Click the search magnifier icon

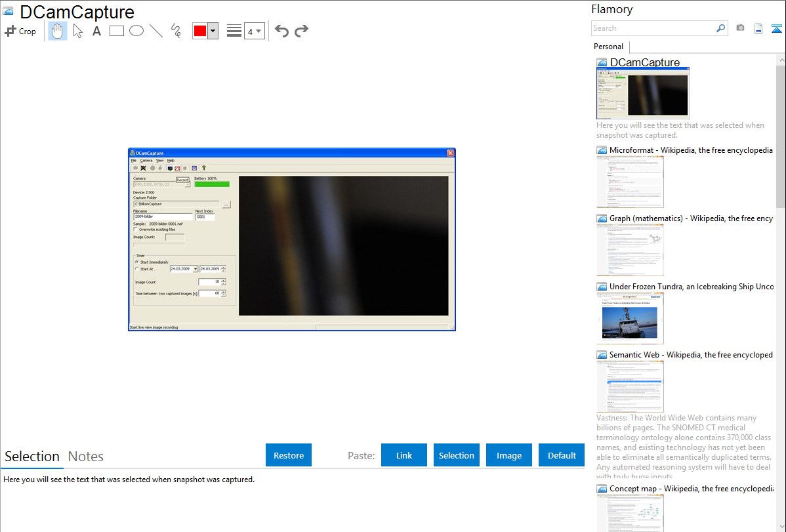pyautogui.click(x=721, y=28)
